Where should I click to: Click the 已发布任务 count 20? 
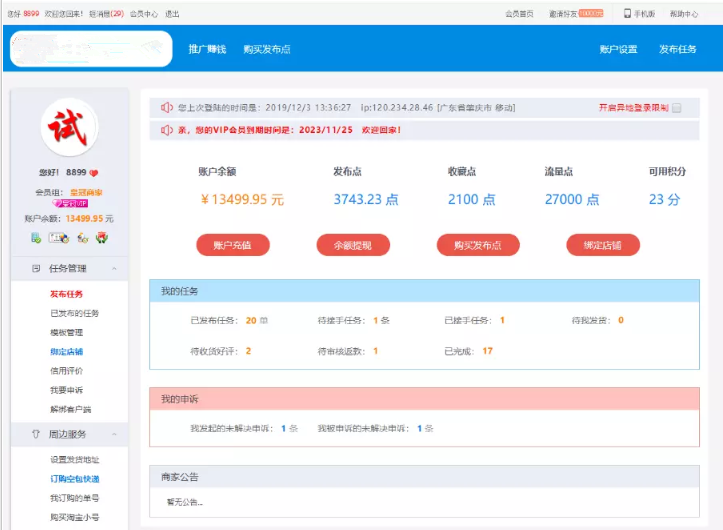tap(251, 320)
